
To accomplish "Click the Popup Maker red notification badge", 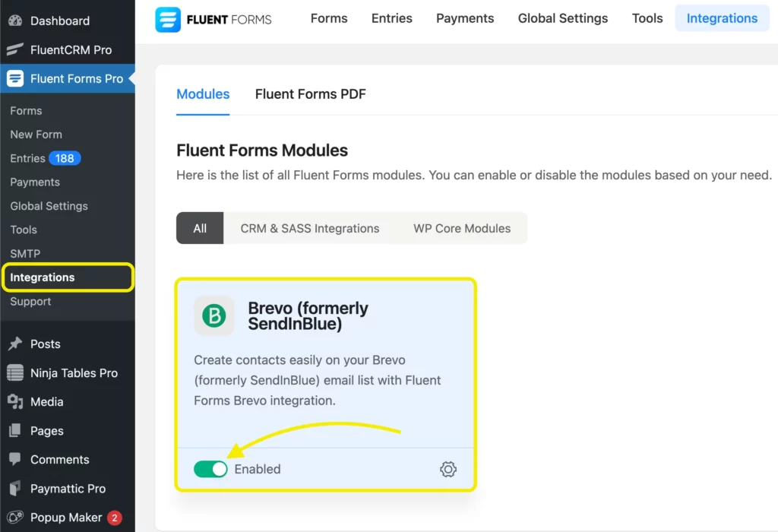I will point(115,518).
